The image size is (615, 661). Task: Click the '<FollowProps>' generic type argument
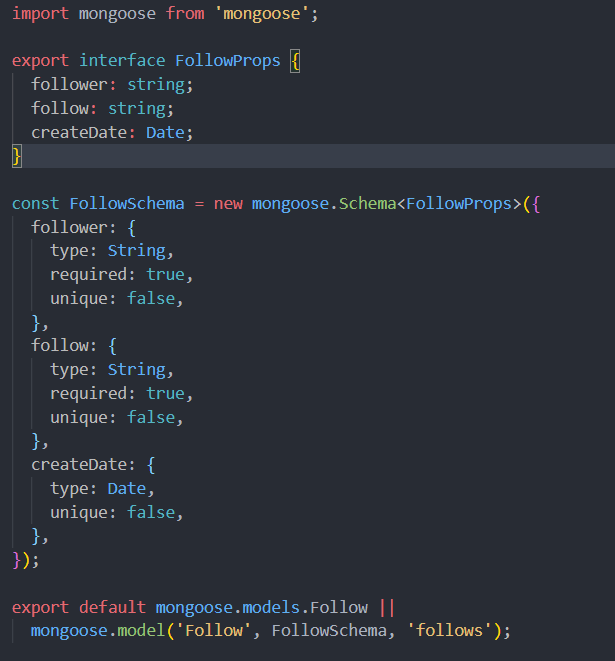point(459,204)
